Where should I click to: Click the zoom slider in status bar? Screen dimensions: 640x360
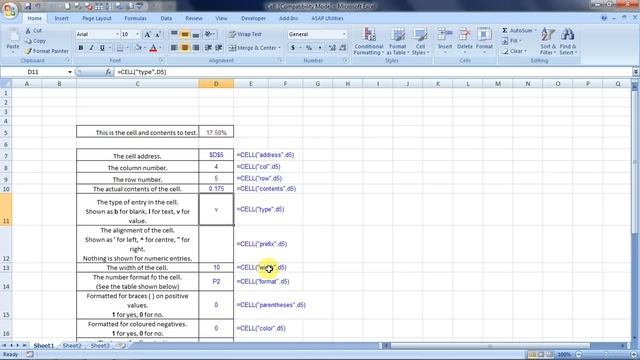click(606, 355)
